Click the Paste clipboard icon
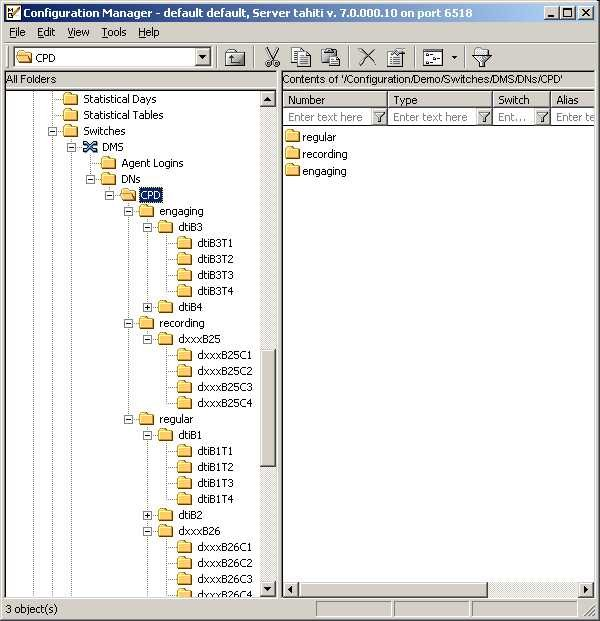 tap(330, 58)
